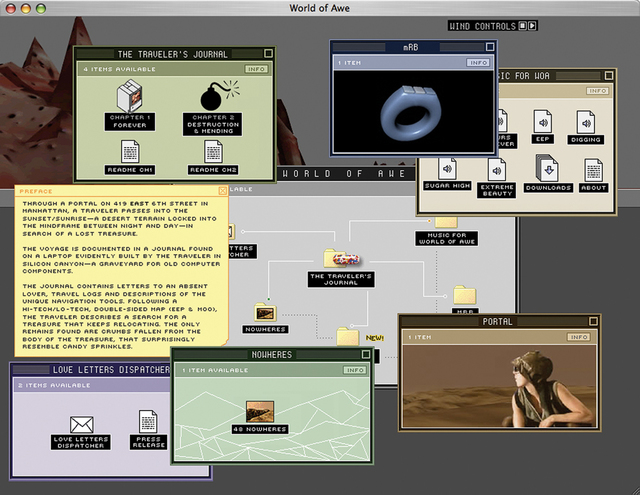The image size is (640, 495).
Task: Open the Downloads stack icon
Action: 547,168
